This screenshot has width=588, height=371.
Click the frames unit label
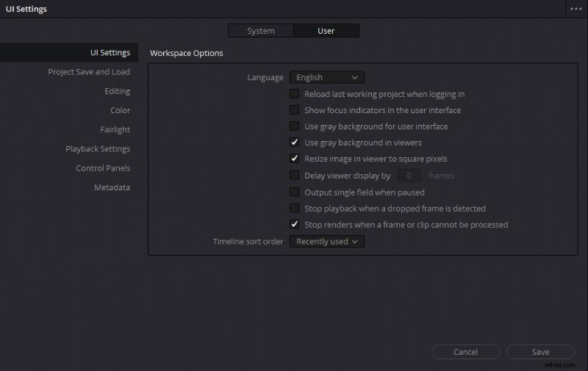441,176
